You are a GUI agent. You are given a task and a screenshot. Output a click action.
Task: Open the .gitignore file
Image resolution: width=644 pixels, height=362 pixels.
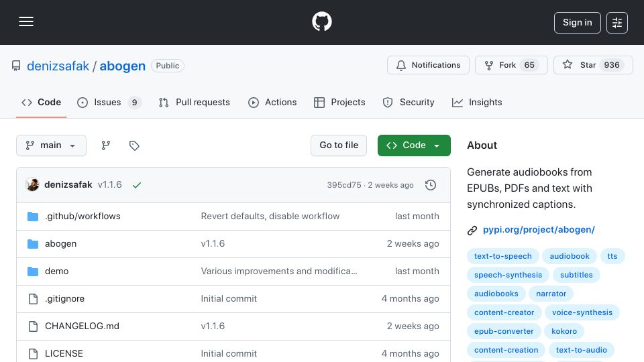point(64,299)
